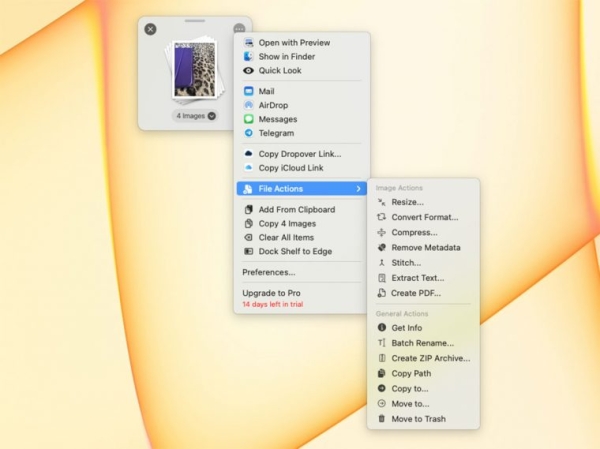This screenshot has width=600, height=449.
Task: Open the shelf's ellipsis options button
Action: tap(239, 29)
